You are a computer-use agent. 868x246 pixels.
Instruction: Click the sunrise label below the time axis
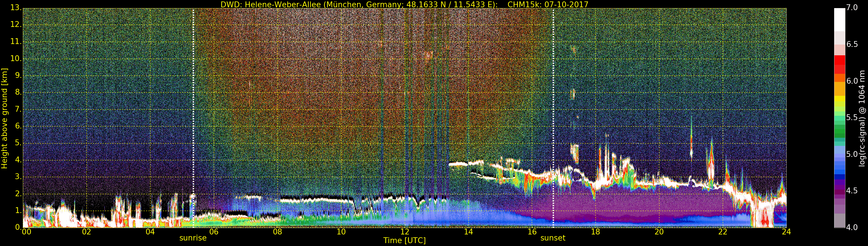[x=193, y=238]
